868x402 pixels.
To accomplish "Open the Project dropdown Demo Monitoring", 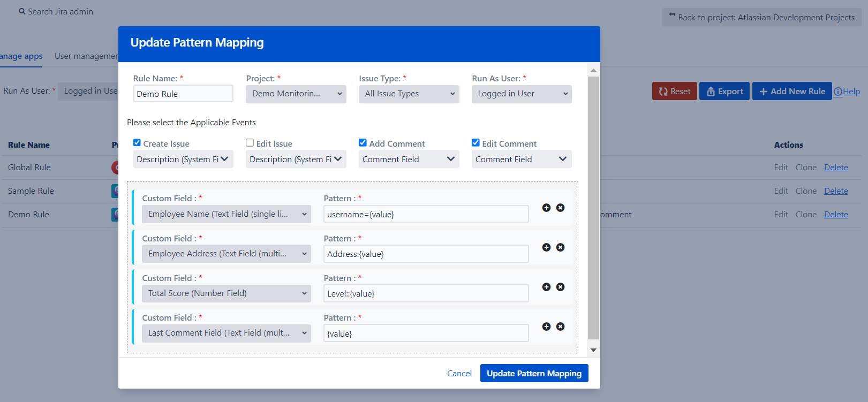I will (296, 94).
